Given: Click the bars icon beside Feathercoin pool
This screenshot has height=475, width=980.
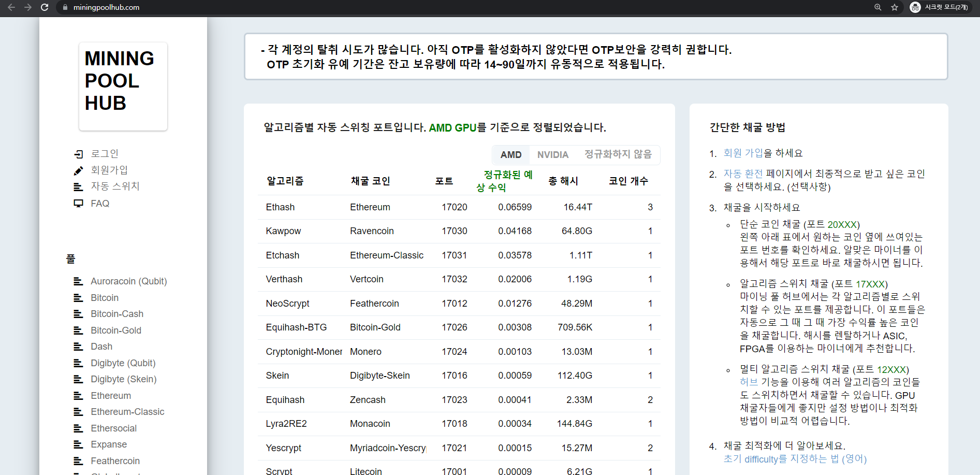Looking at the screenshot, I should pyautogui.click(x=78, y=461).
